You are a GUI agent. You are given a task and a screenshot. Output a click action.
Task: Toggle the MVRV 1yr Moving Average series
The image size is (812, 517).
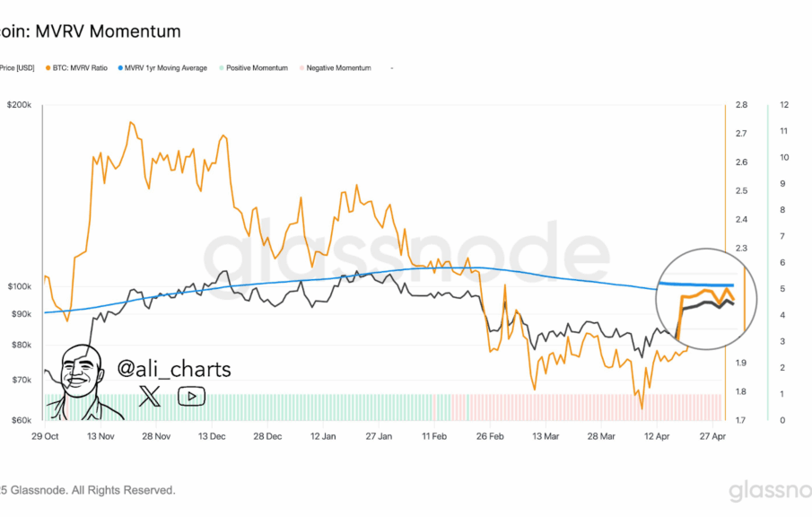coord(166,68)
